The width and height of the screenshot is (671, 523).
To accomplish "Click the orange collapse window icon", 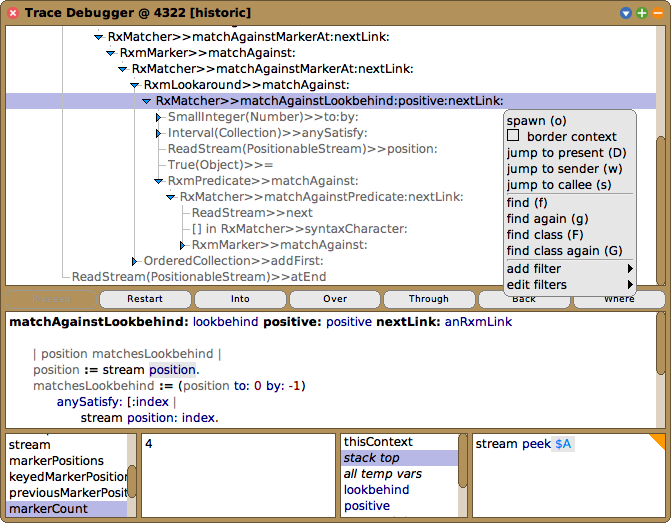I will [657, 12].
